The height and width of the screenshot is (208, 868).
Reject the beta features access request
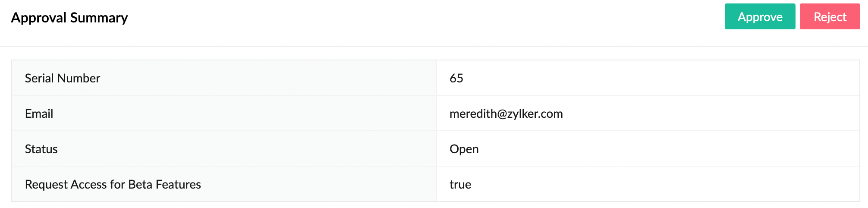click(x=830, y=17)
